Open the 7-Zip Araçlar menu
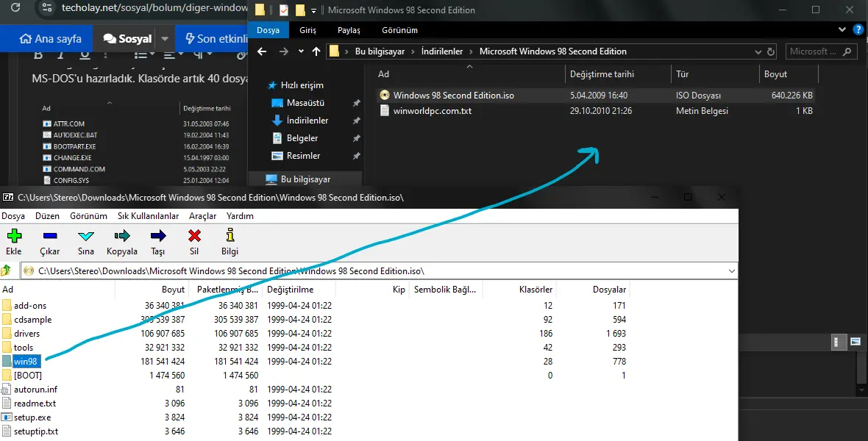868x441 pixels. (202, 216)
